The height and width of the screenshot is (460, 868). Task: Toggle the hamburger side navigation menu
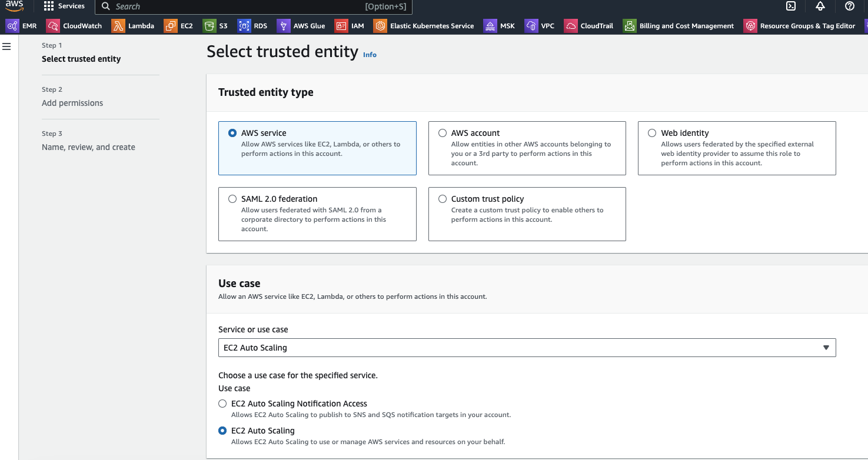(7, 46)
